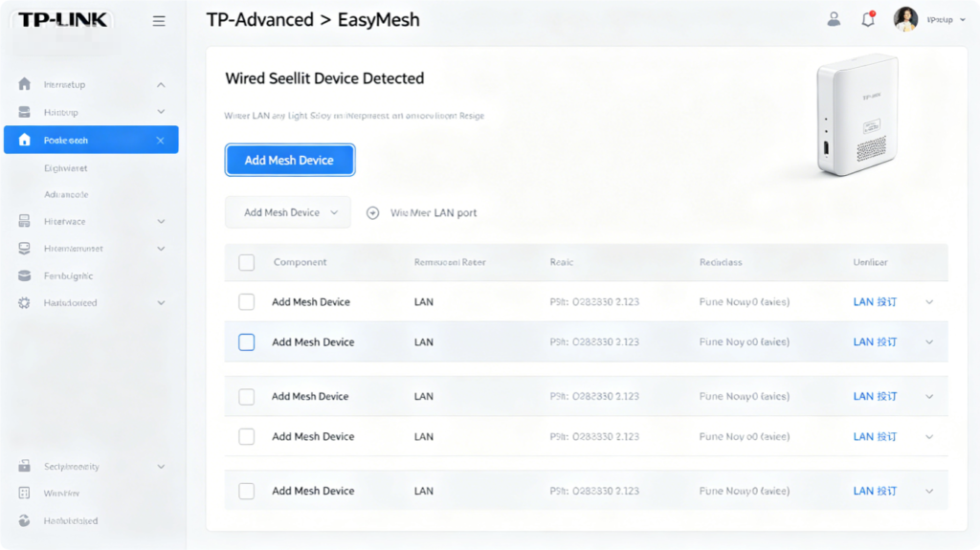The height and width of the screenshot is (550, 980).
Task: Click the Wie Mier LAN port label
Action: (434, 213)
